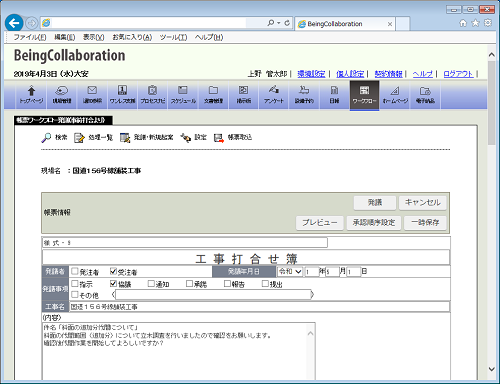This screenshot has width=500, height=384.
Task: Open the 文書管理 folder nav icon
Action: click(x=213, y=95)
